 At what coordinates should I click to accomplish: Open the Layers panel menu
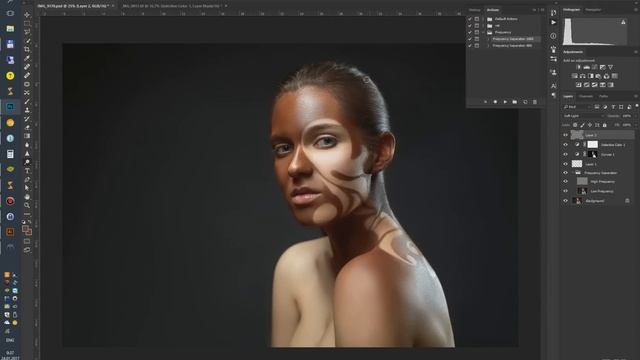point(636,96)
